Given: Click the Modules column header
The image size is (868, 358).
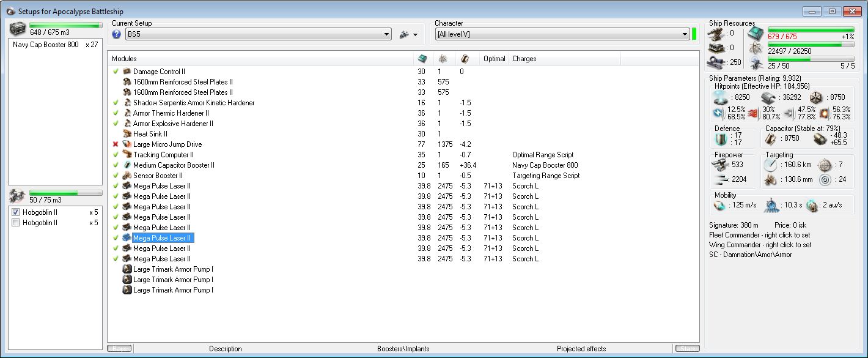Looking at the screenshot, I should tap(261, 59).
